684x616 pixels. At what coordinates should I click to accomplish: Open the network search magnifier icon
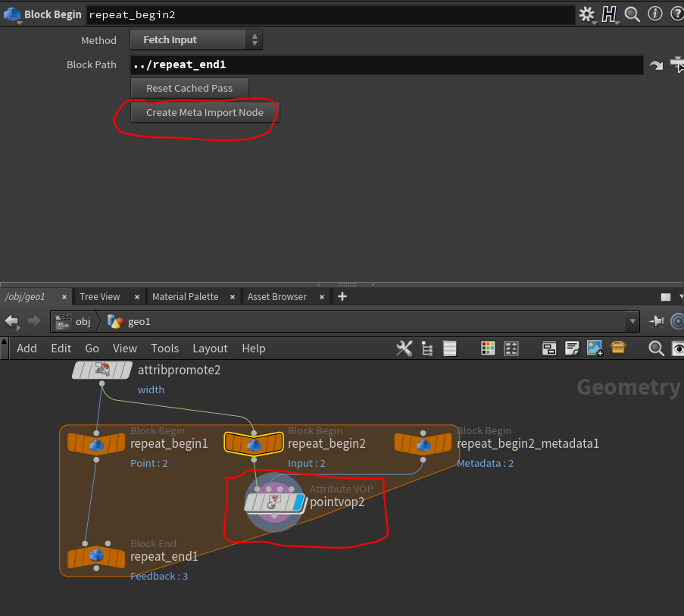click(656, 349)
